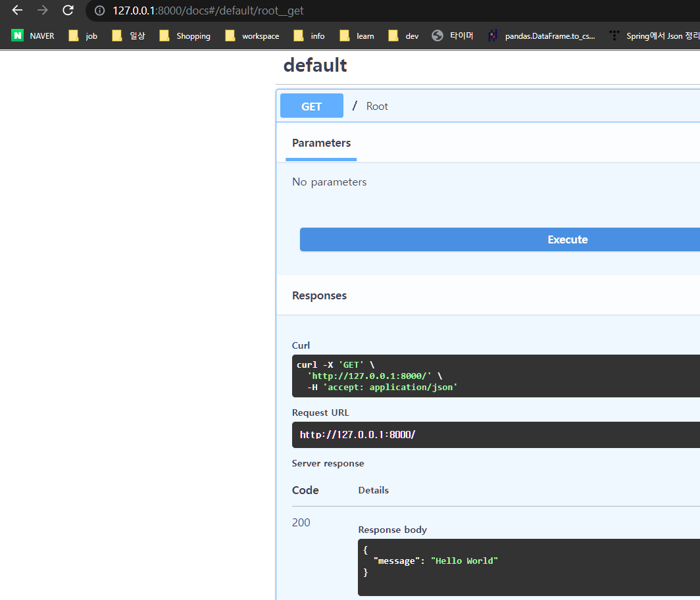View site information icon in address bar
The image size is (700, 600).
[x=99, y=11]
